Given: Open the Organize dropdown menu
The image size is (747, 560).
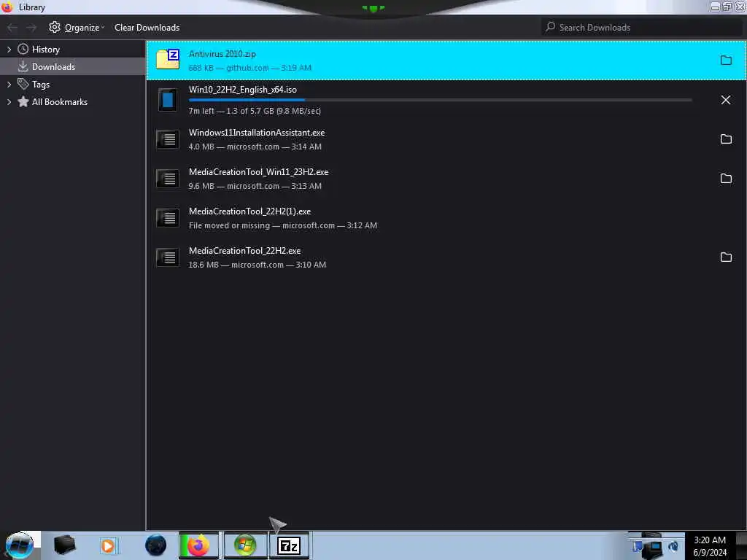Looking at the screenshot, I should (x=77, y=28).
